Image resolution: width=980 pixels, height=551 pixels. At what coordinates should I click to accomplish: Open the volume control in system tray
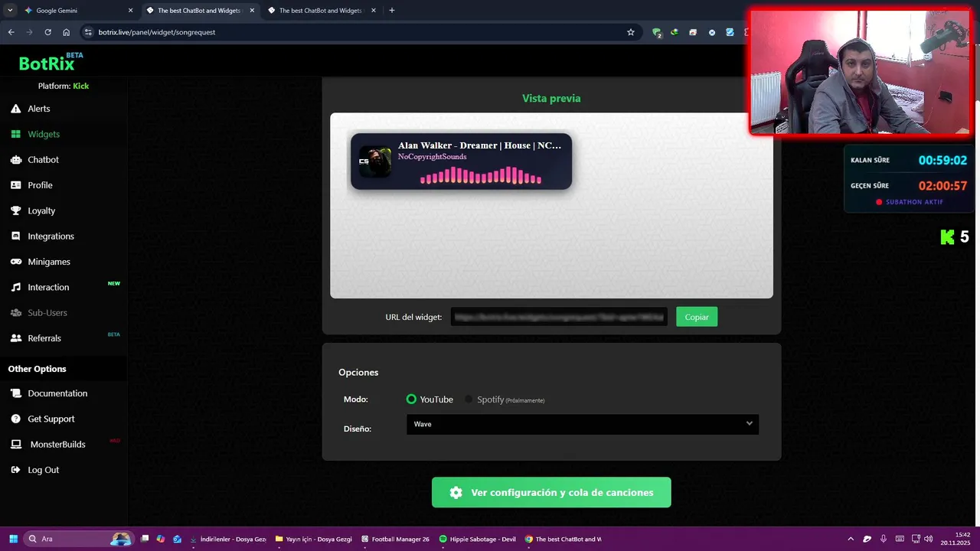pos(928,539)
